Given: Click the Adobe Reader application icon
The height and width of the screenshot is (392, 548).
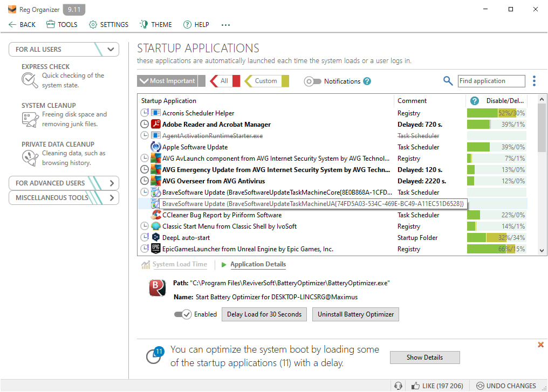Looking at the screenshot, I should click(x=155, y=124).
